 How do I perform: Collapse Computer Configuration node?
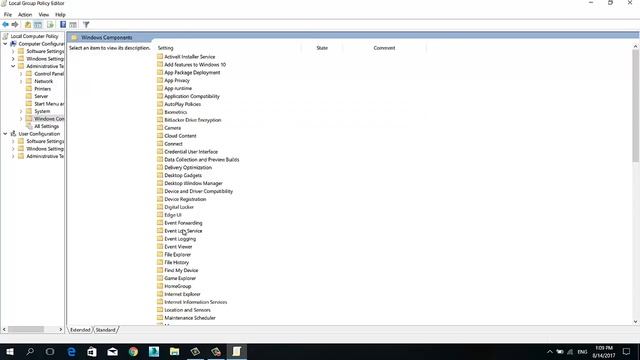tap(5, 44)
